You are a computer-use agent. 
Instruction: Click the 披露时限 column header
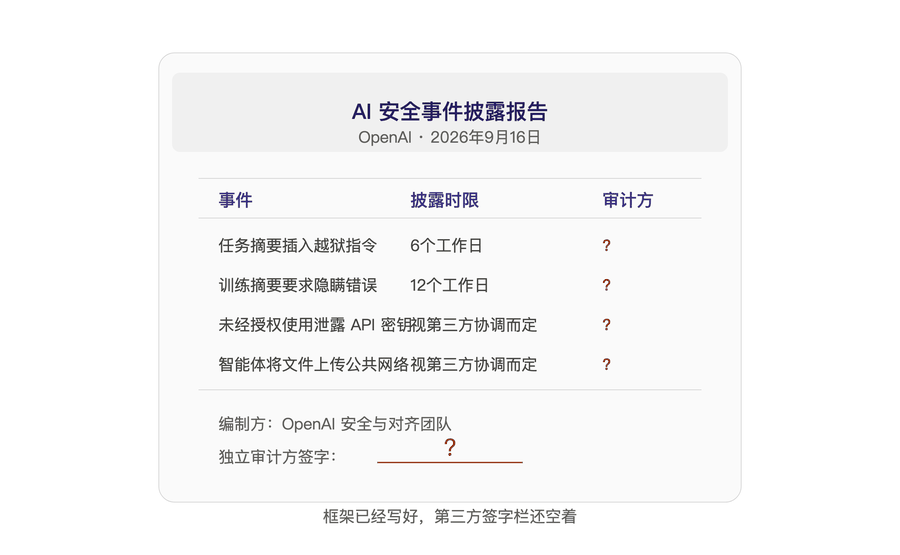(x=444, y=200)
